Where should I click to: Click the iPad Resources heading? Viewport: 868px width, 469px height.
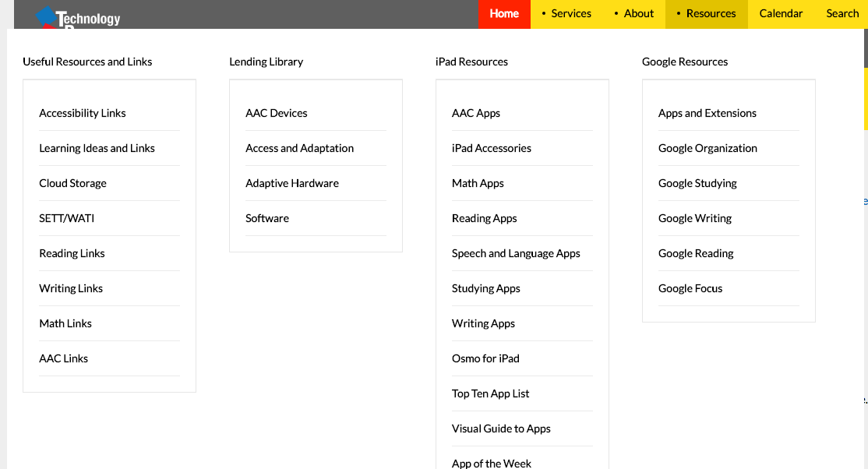click(471, 62)
